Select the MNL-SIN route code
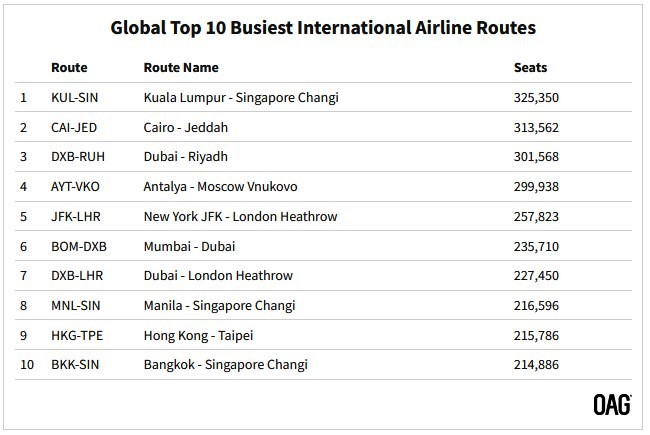The width and height of the screenshot is (650, 435). pyautogui.click(x=76, y=306)
